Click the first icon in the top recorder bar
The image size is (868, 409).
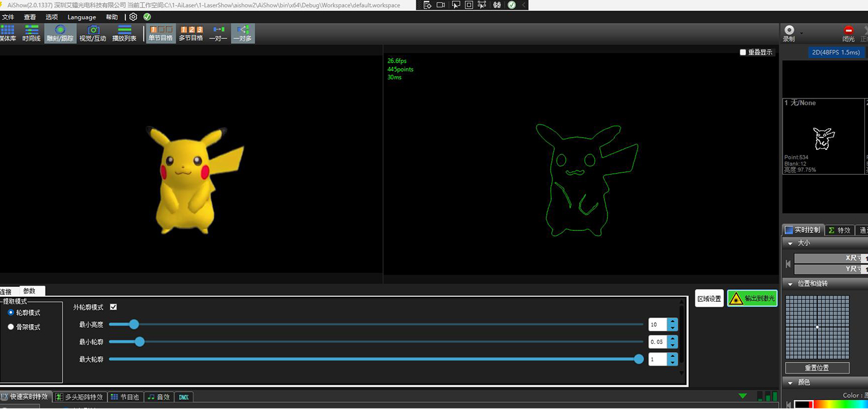427,5
